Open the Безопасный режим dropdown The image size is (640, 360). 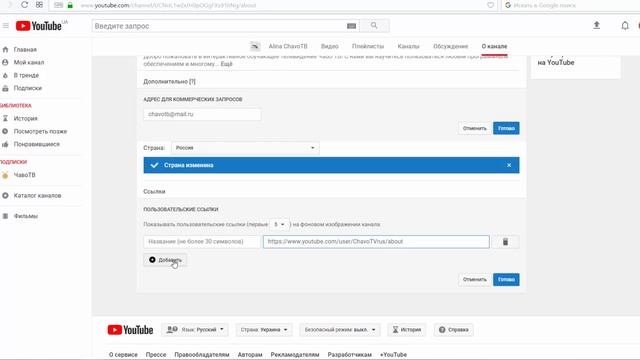[x=340, y=330]
